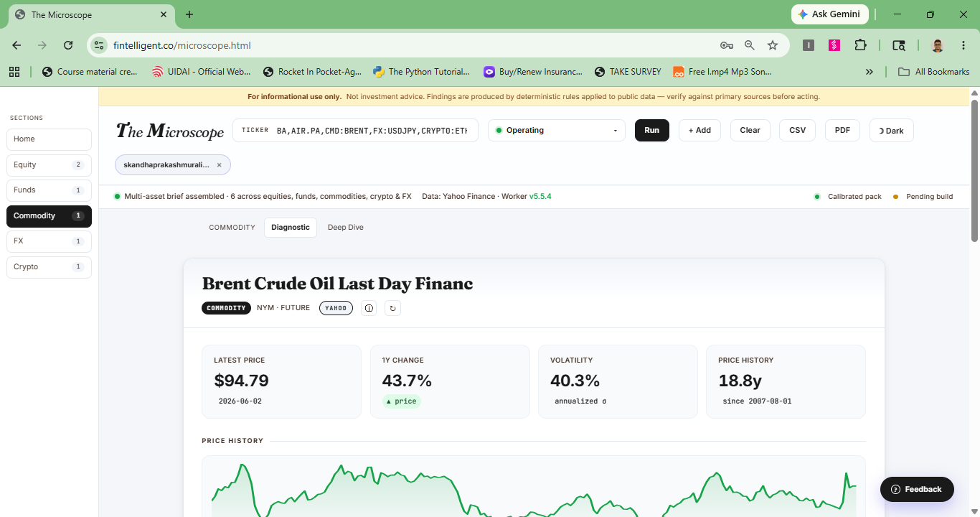Click the address bar URL
This screenshot has width=980, height=517.
click(182, 45)
